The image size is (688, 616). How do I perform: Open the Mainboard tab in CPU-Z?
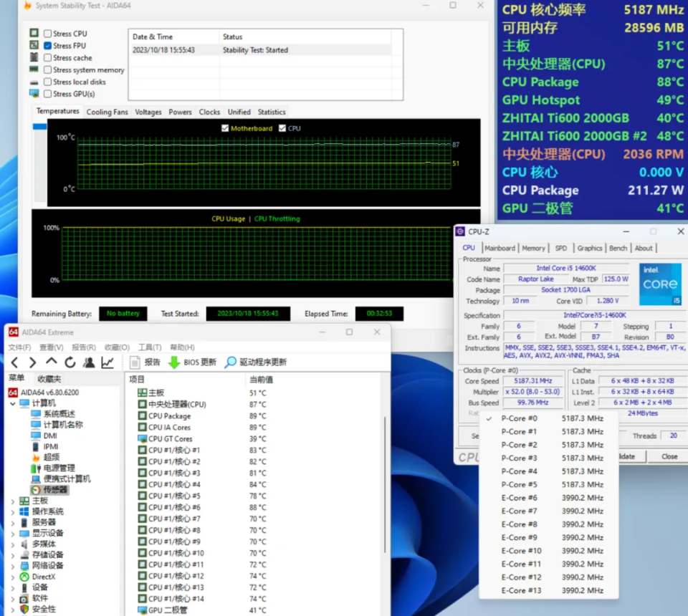[x=500, y=248]
